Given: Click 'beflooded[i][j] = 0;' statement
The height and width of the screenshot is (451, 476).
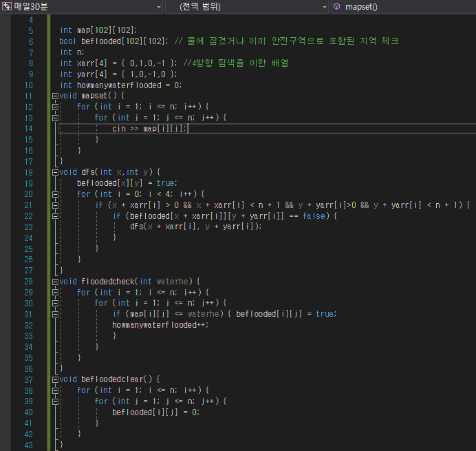Looking at the screenshot, I should (x=155, y=412).
